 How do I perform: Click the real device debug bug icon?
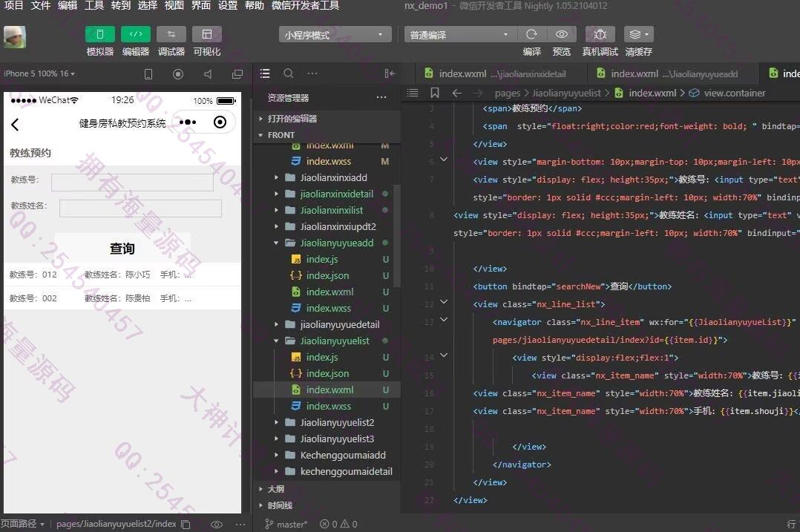600,34
